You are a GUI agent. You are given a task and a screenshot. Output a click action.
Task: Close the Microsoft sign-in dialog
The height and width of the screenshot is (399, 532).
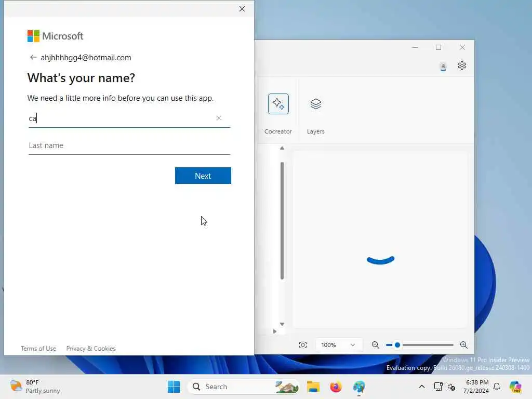click(x=242, y=9)
